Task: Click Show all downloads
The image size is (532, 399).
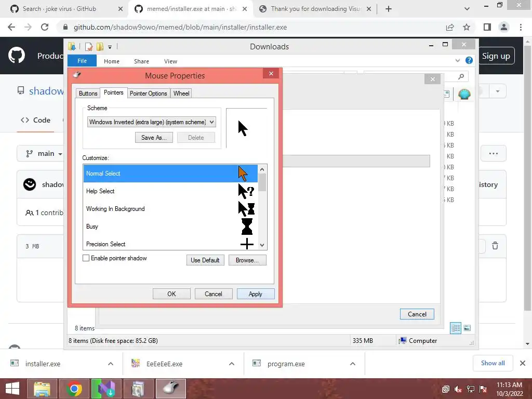Action: (x=493, y=363)
